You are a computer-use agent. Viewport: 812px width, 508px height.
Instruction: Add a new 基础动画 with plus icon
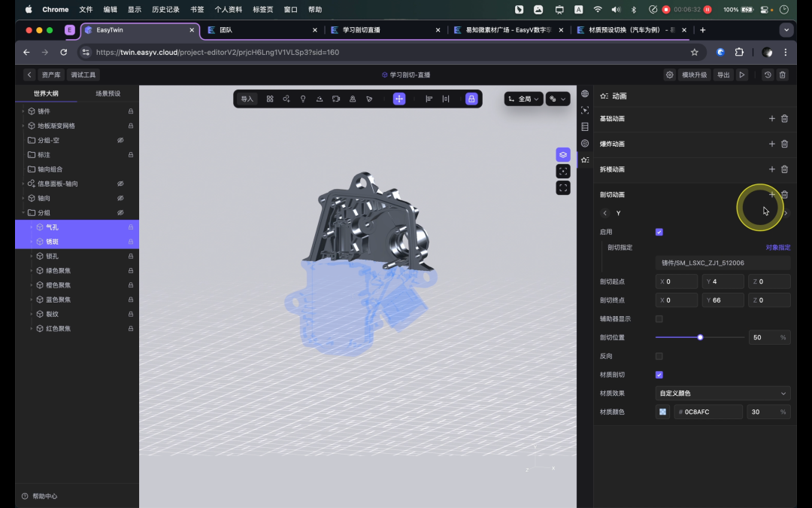(x=771, y=119)
